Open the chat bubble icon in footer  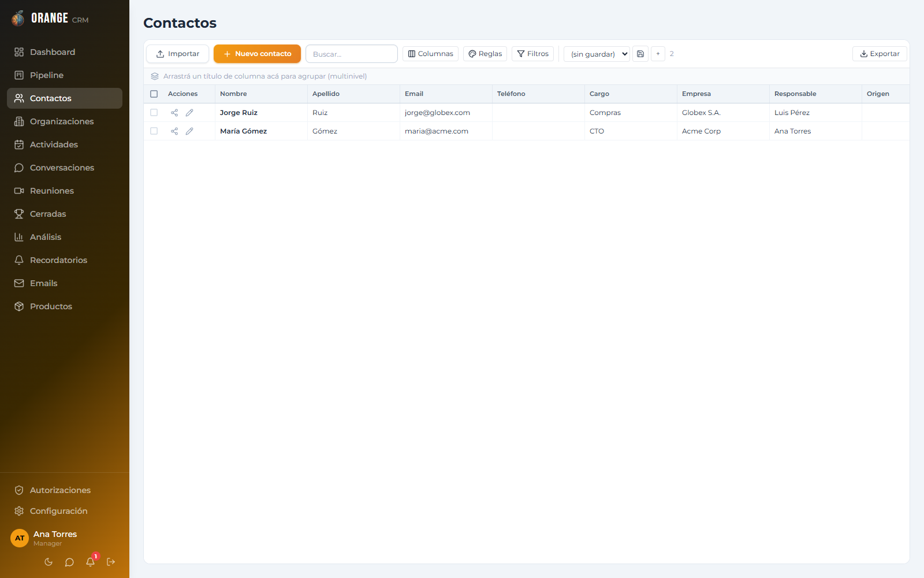(x=69, y=562)
